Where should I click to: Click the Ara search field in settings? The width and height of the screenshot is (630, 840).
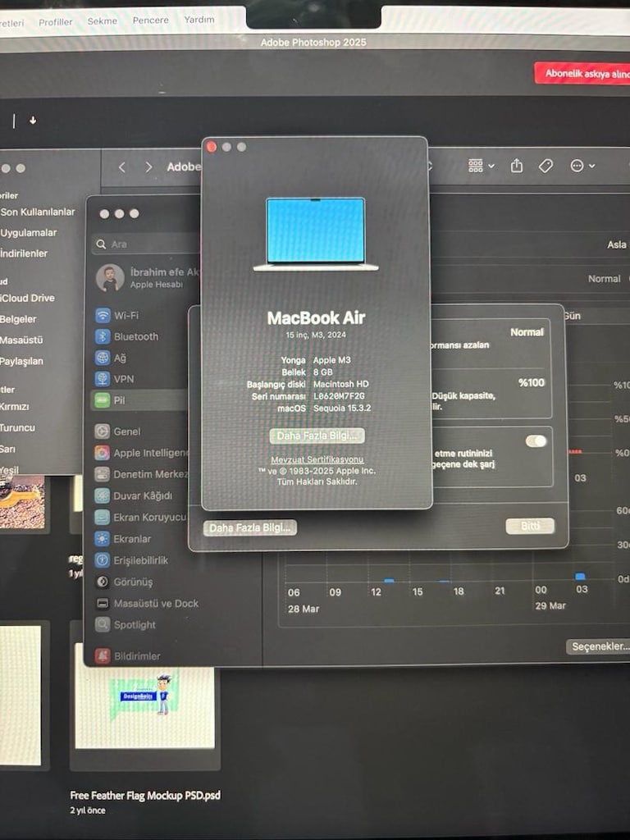(146, 244)
